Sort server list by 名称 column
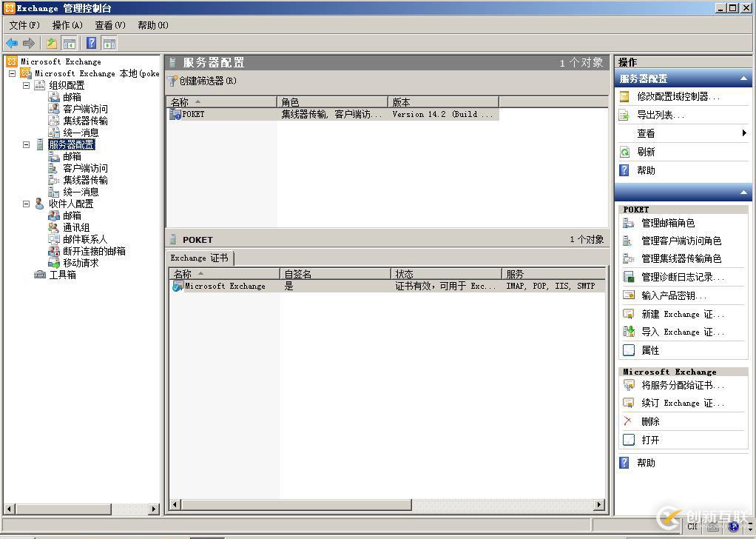Image resolution: width=756 pixels, height=539 pixels. (222, 102)
